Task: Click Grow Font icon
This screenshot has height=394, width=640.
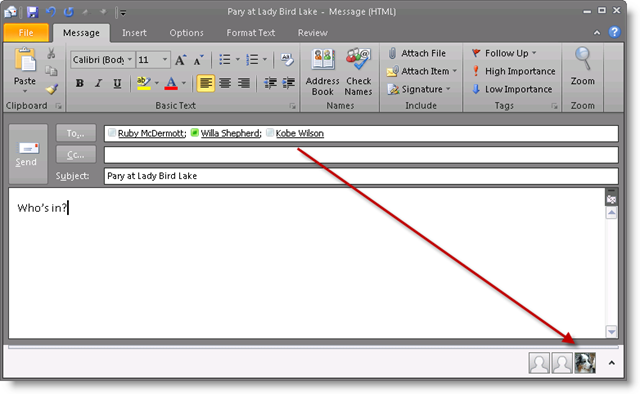Action: [x=180, y=60]
